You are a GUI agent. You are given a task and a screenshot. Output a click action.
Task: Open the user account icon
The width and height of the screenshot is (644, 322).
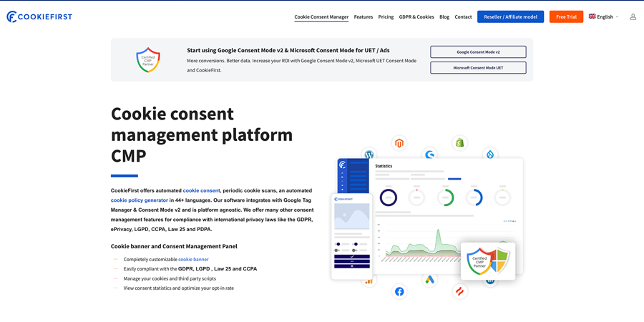pyautogui.click(x=633, y=16)
